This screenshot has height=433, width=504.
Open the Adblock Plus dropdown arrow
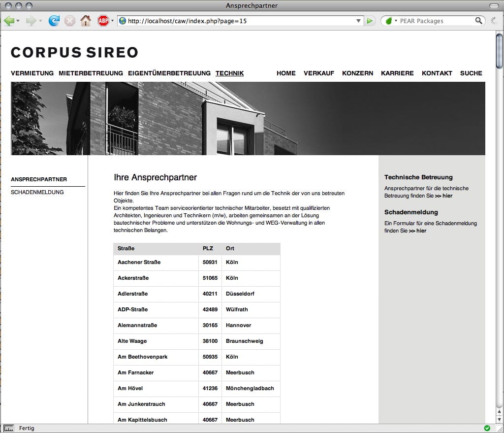coord(113,21)
